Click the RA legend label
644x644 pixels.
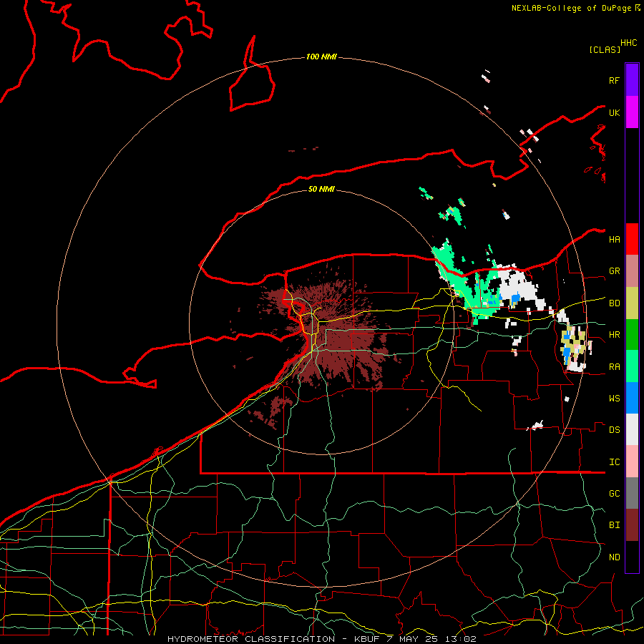point(614,367)
